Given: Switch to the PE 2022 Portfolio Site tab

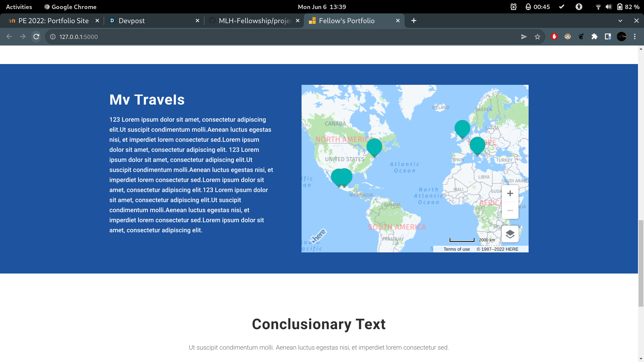Looking at the screenshot, I should click(x=52, y=20).
